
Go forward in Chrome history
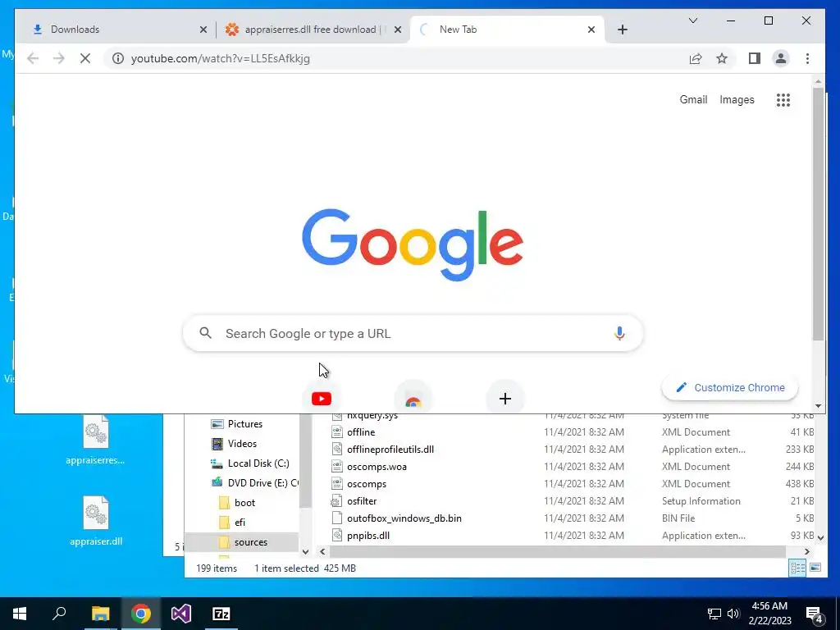tap(59, 58)
